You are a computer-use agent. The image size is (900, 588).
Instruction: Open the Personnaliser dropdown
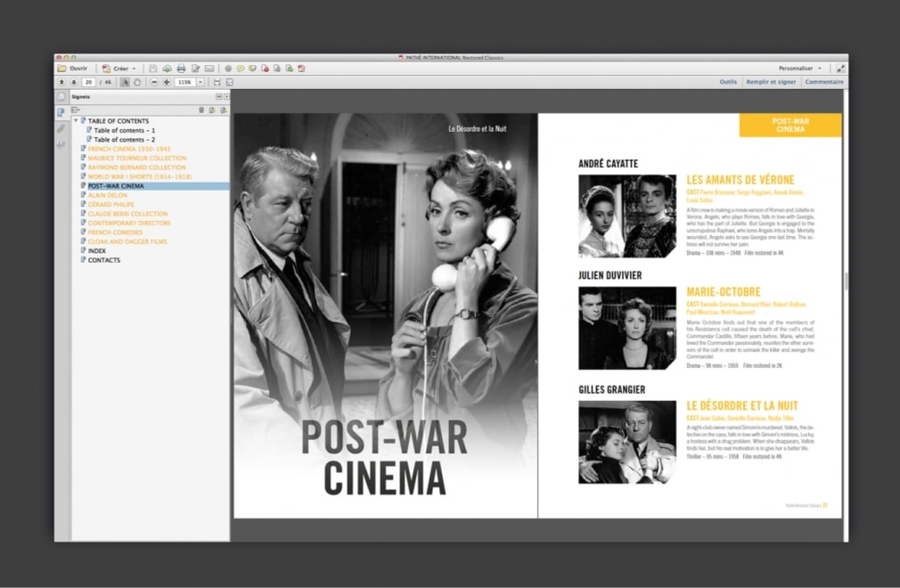coord(798,68)
